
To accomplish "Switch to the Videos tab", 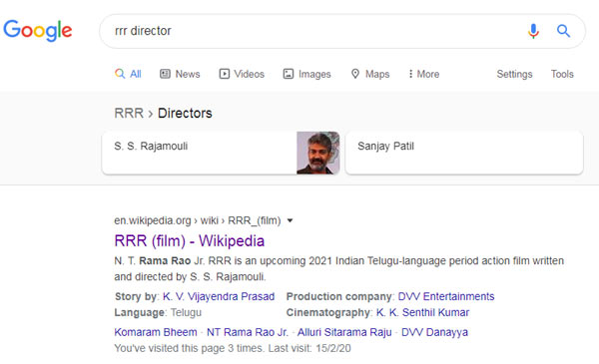I will coord(242,74).
